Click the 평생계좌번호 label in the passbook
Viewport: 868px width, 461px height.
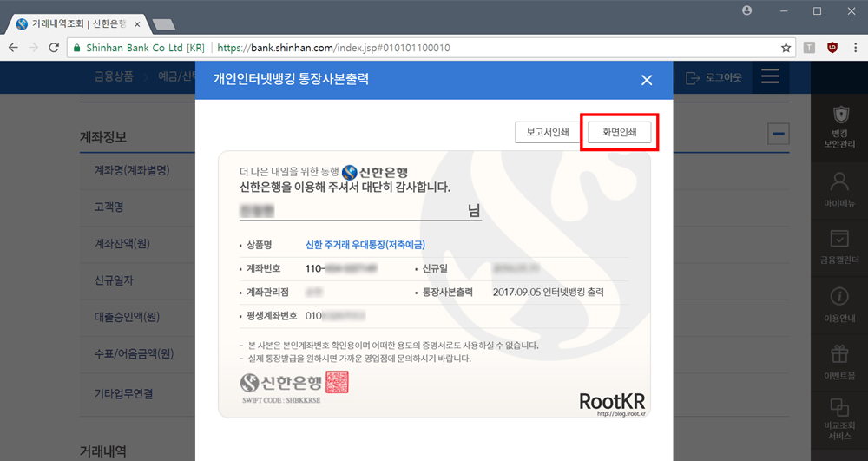pyautogui.click(x=272, y=316)
